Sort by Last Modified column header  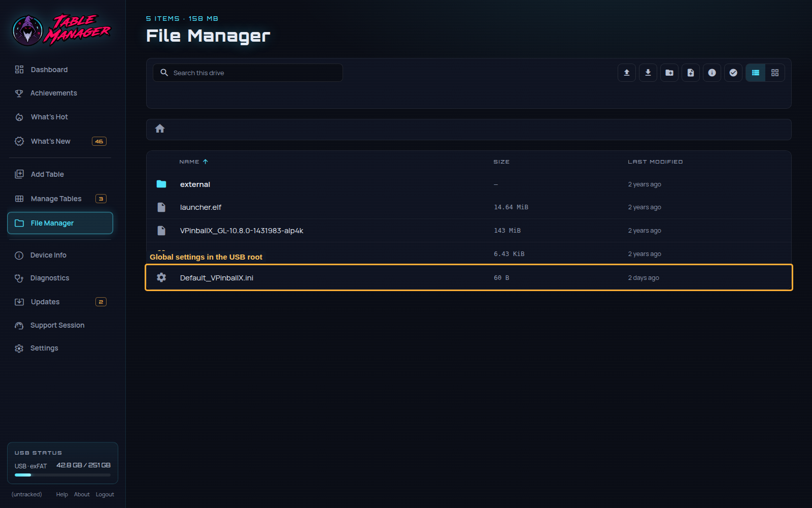(655, 162)
